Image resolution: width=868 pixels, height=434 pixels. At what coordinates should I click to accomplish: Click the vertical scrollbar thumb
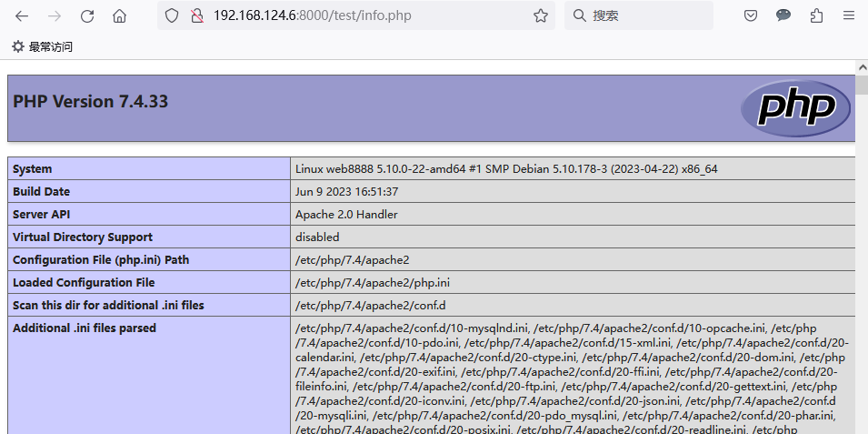(x=862, y=86)
